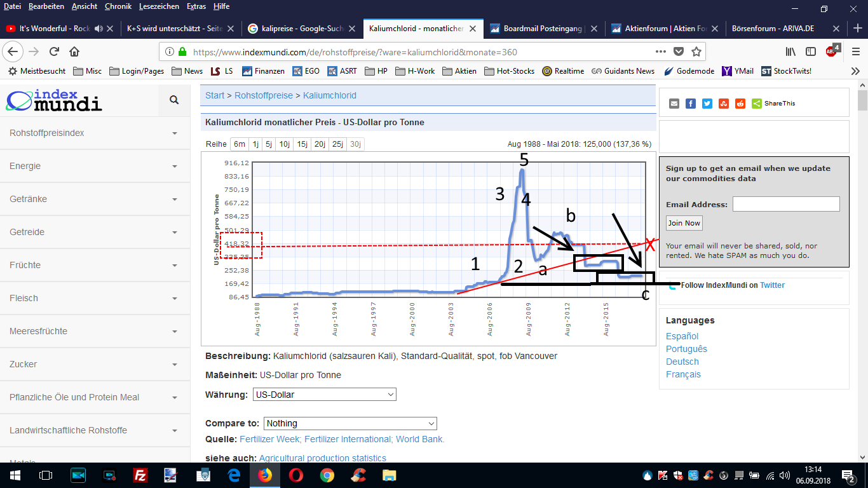Open the Compare to dropdown
This screenshot has height=488, width=868.
[x=350, y=423]
